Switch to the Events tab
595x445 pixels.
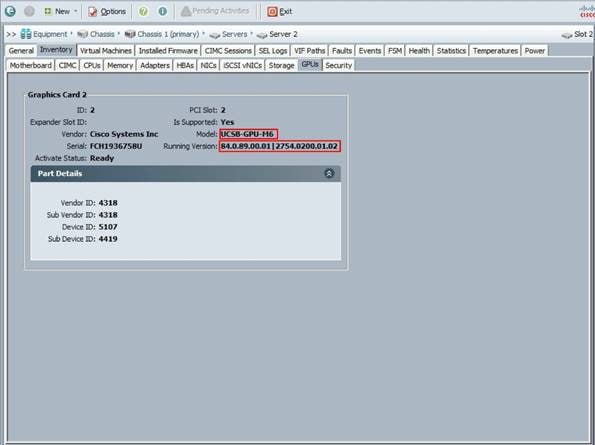tap(370, 51)
